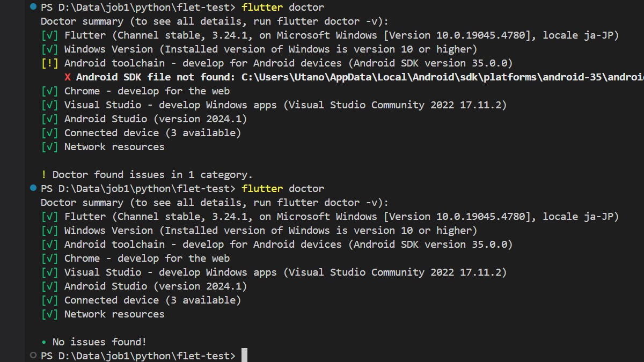Click the blue command decoration dot beside the first flutter doctor prompt

pyautogui.click(x=34, y=8)
